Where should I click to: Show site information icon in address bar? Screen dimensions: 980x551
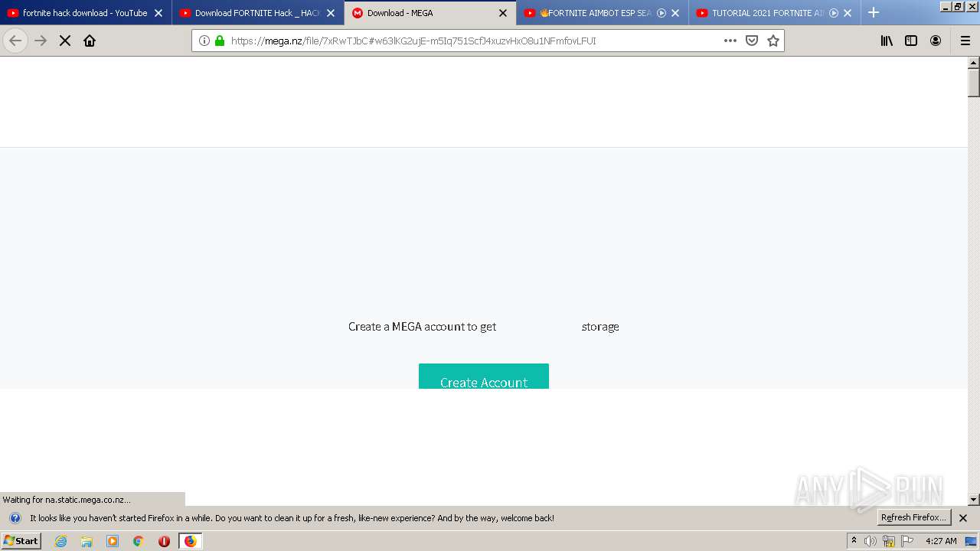point(204,41)
